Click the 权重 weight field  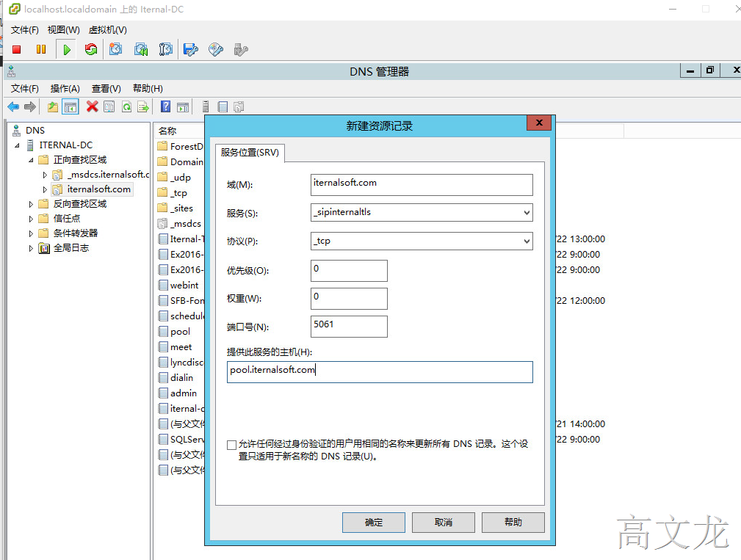(x=349, y=299)
